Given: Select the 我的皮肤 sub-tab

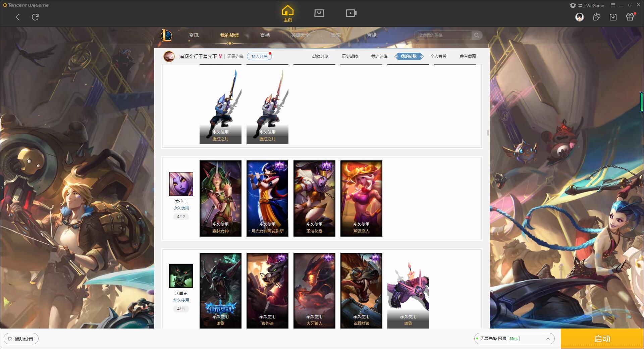Looking at the screenshot, I should 409,56.
